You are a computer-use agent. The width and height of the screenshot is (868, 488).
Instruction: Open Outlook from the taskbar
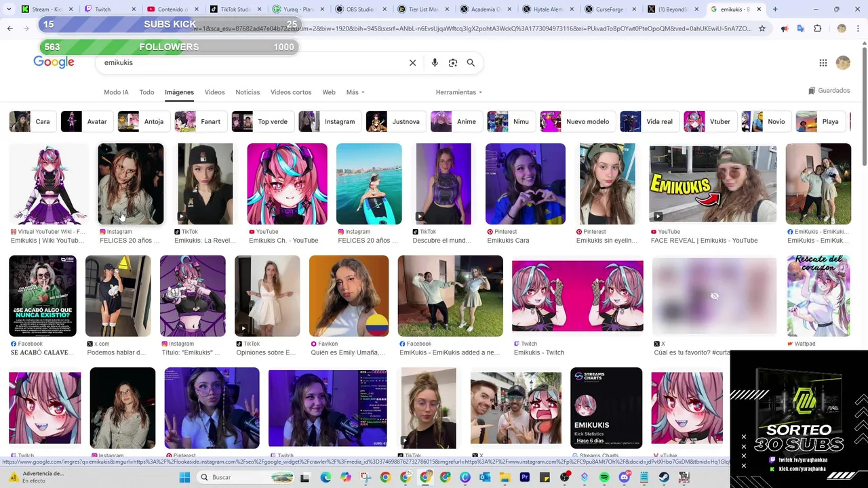tap(484, 477)
